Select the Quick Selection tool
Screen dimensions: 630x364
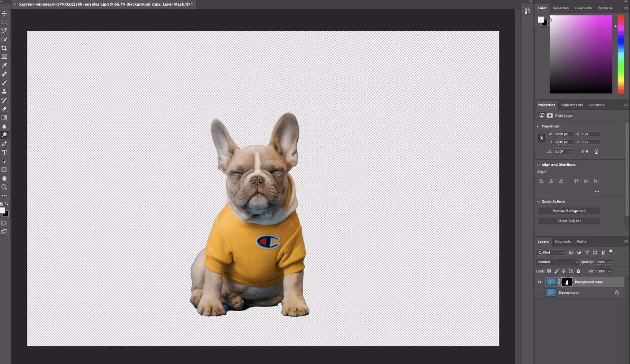coord(4,39)
